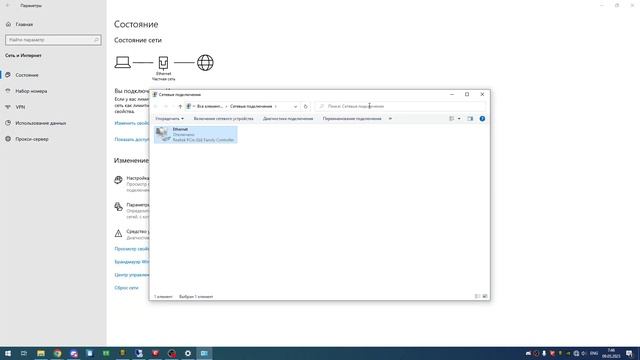Open the view options dropdown arrow

point(459,119)
